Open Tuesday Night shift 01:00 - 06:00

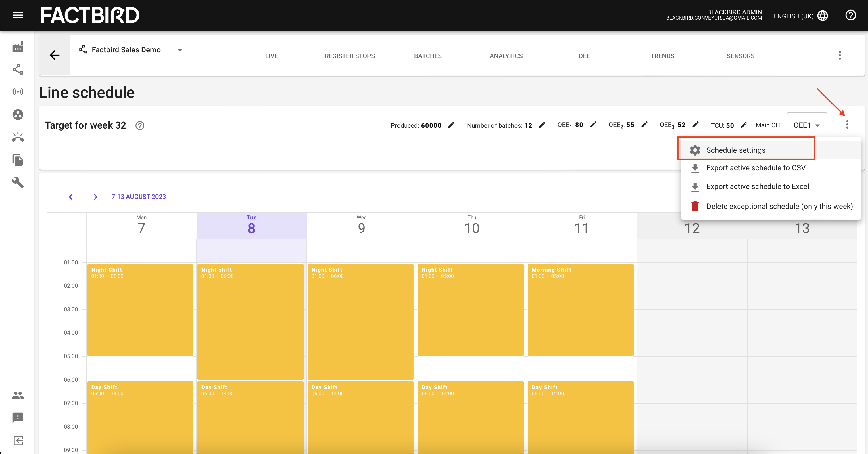tap(250, 321)
